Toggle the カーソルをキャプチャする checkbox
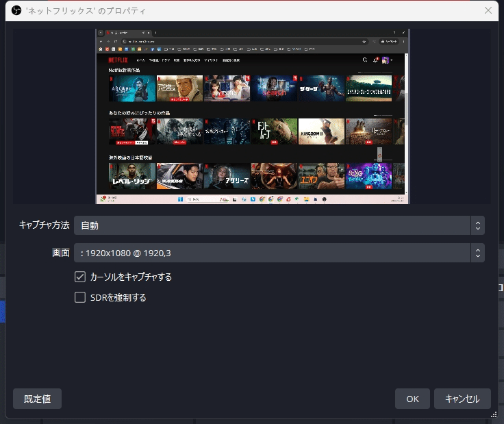This screenshot has width=504, height=424. click(x=80, y=277)
